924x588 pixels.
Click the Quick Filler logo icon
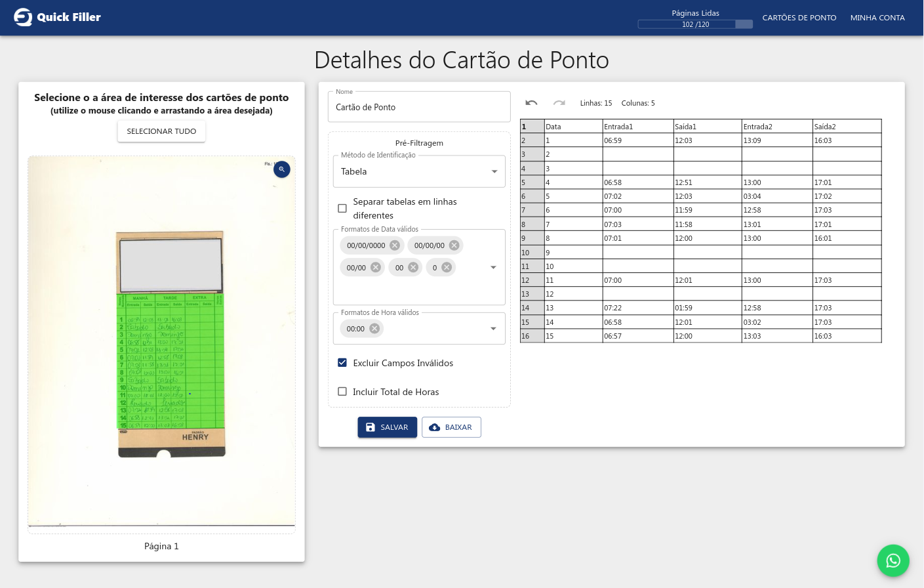(22, 17)
